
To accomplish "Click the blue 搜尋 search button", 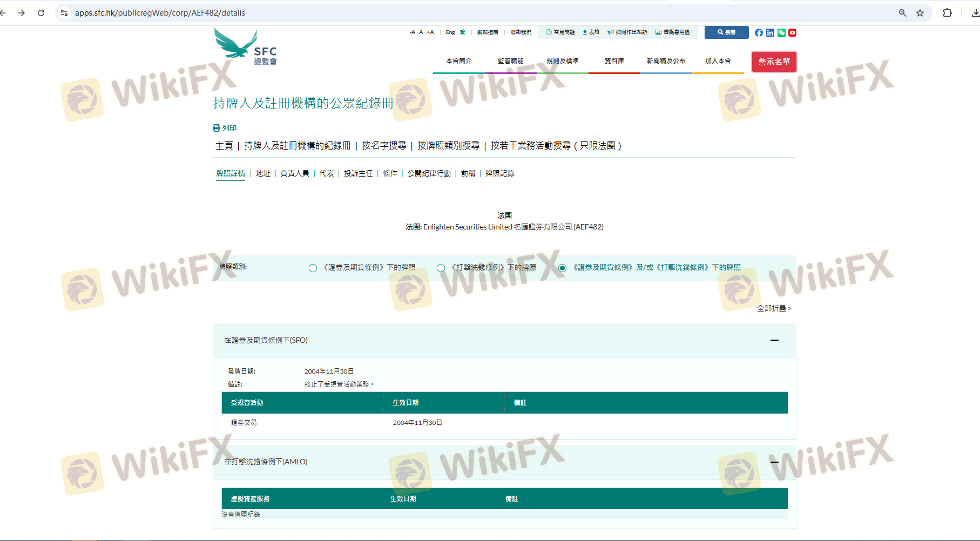I will pos(727,32).
